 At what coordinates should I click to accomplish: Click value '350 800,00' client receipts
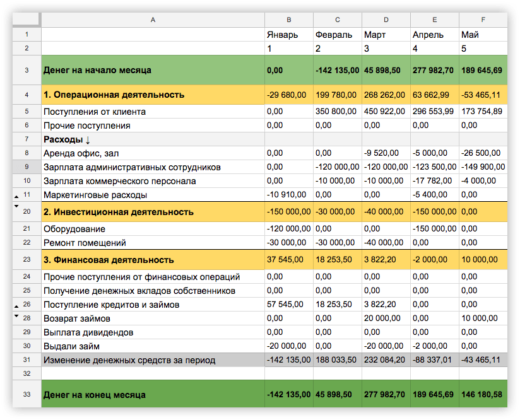click(x=338, y=112)
